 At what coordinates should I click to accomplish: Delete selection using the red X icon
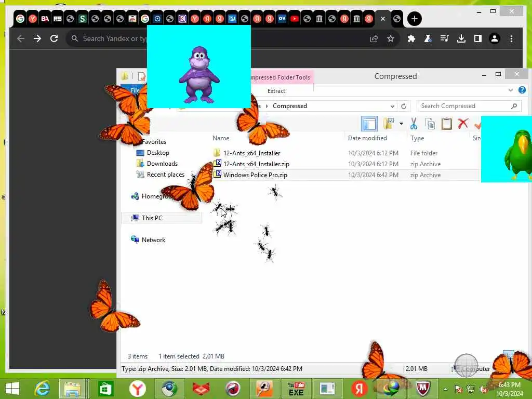tap(463, 124)
